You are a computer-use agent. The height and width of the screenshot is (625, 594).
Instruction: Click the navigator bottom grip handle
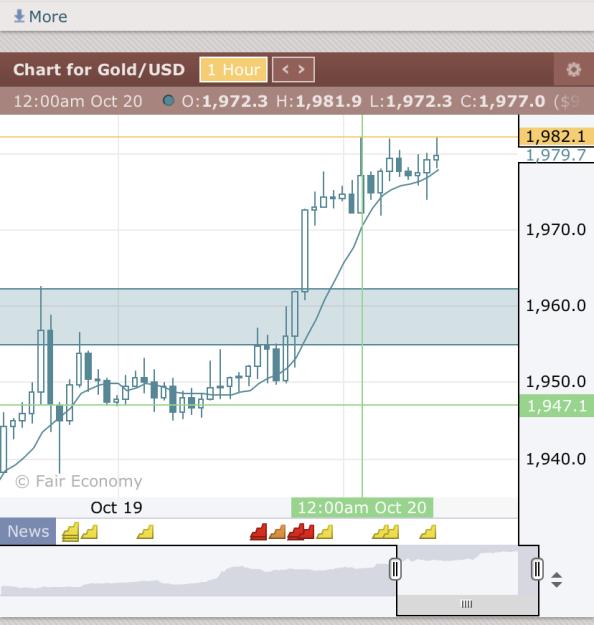[467, 604]
